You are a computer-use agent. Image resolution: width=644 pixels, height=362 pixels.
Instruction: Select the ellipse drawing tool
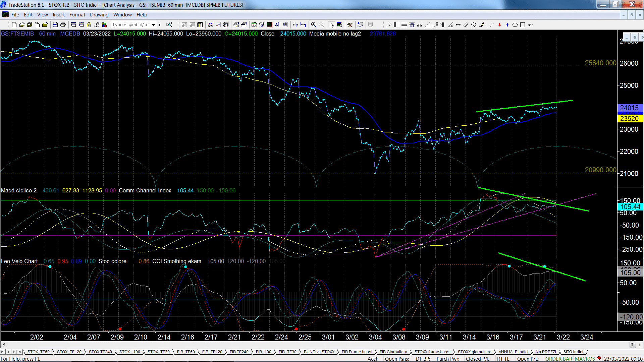(x=515, y=25)
